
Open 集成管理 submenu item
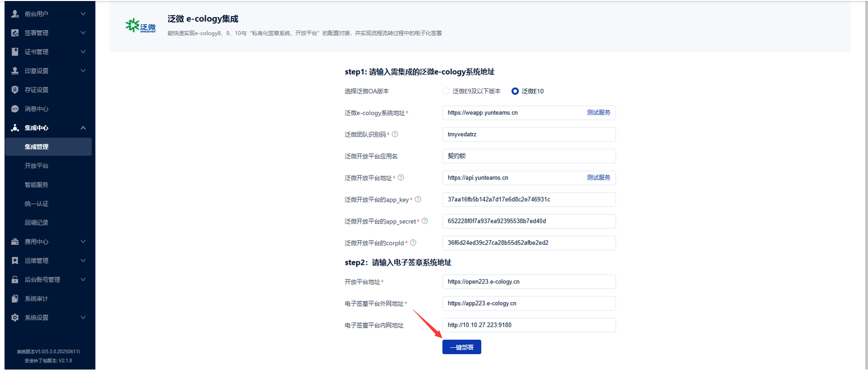click(48, 147)
